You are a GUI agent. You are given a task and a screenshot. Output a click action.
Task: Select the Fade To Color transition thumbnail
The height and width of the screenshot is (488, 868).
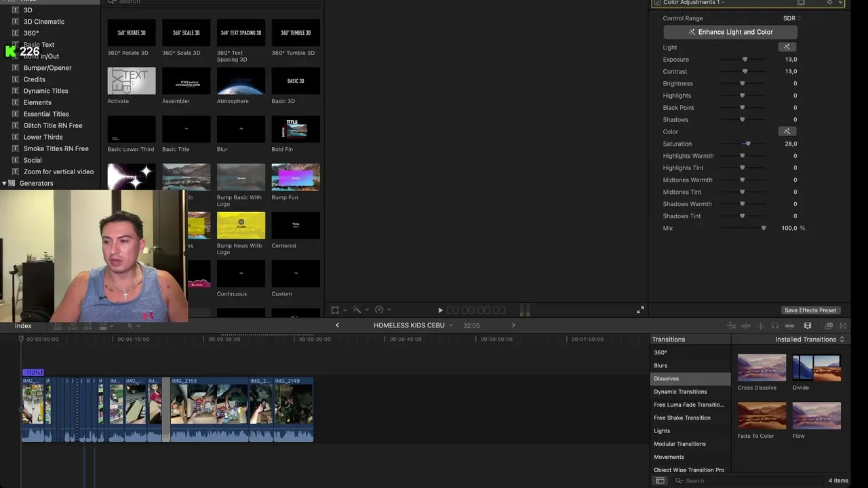point(762,415)
